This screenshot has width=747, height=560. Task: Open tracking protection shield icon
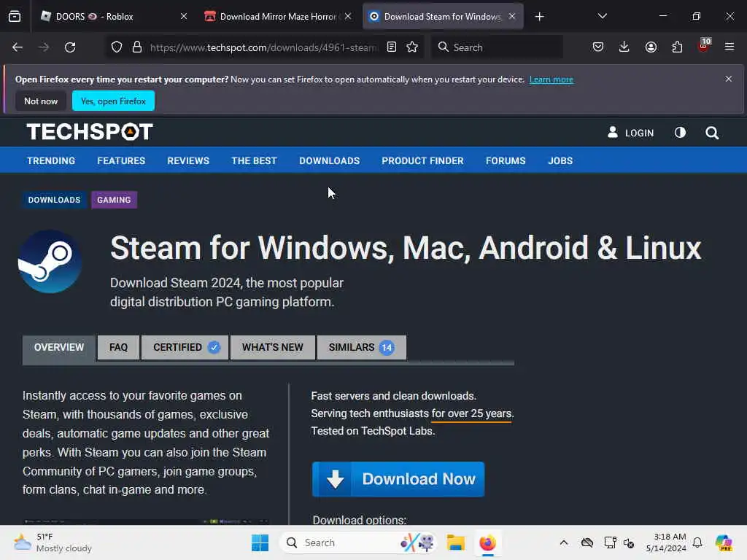tap(117, 47)
